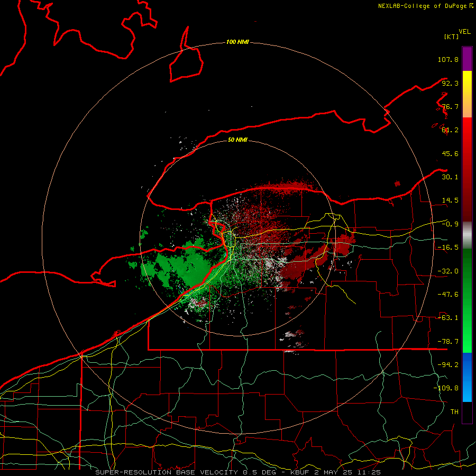The width and height of the screenshot is (476, 476).
Task: Click the -63.1 velocity legend value
Action: (x=448, y=318)
